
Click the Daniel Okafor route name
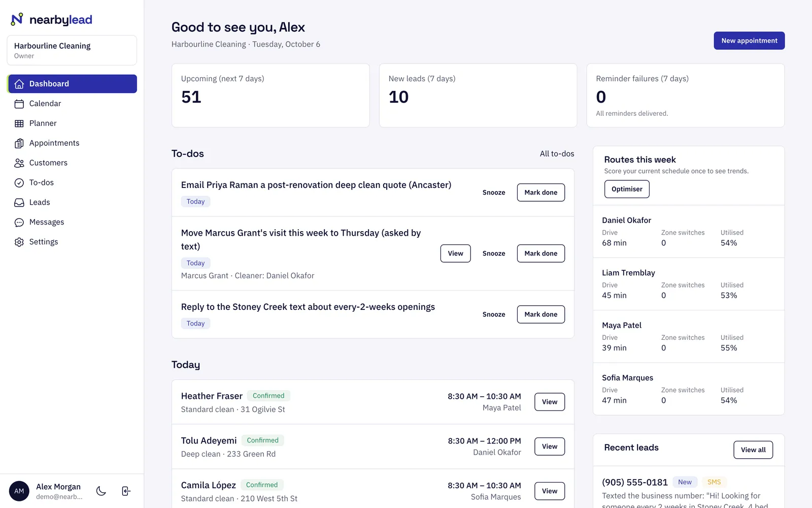[627, 220]
